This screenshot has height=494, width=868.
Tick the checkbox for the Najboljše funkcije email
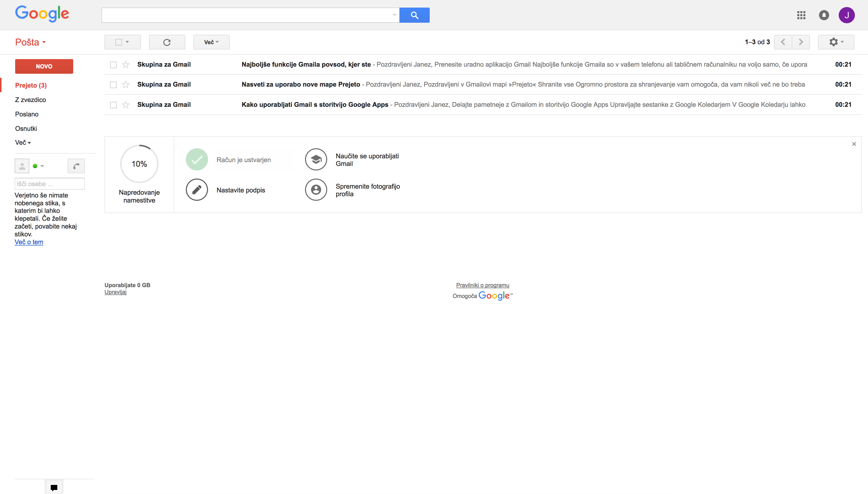113,65
